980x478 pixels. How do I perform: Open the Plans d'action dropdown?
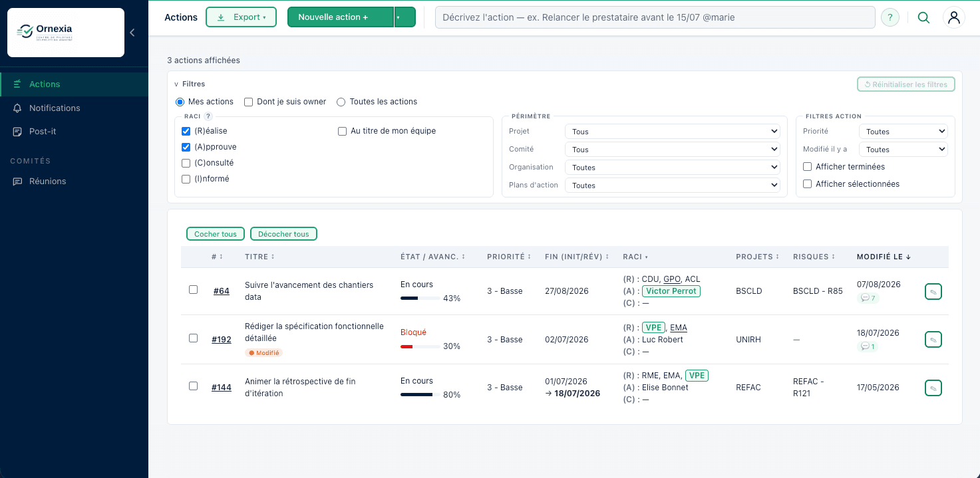point(673,185)
